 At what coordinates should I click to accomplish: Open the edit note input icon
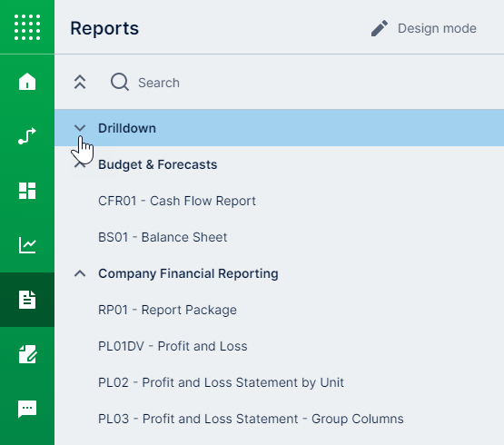pos(27,354)
